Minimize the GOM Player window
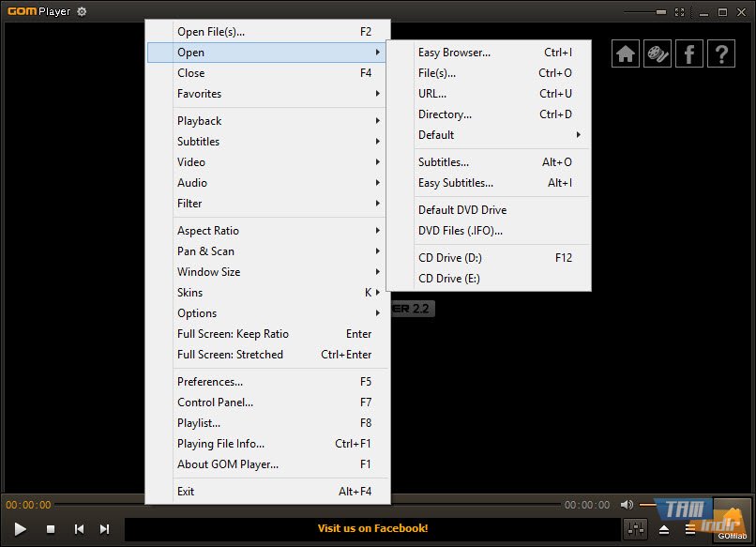This screenshot has width=756, height=547. click(x=703, y=12)
